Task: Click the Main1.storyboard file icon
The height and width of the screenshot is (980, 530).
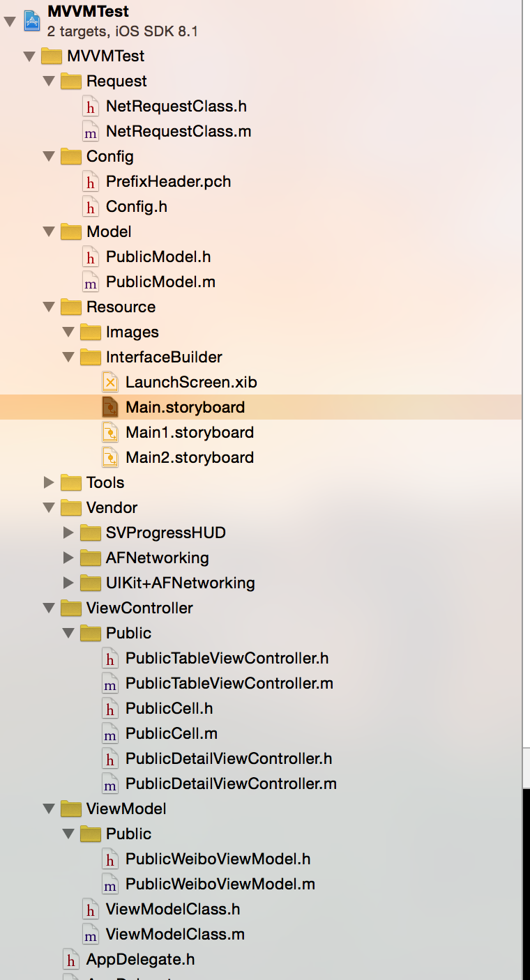Action: (x=110, y=432)
